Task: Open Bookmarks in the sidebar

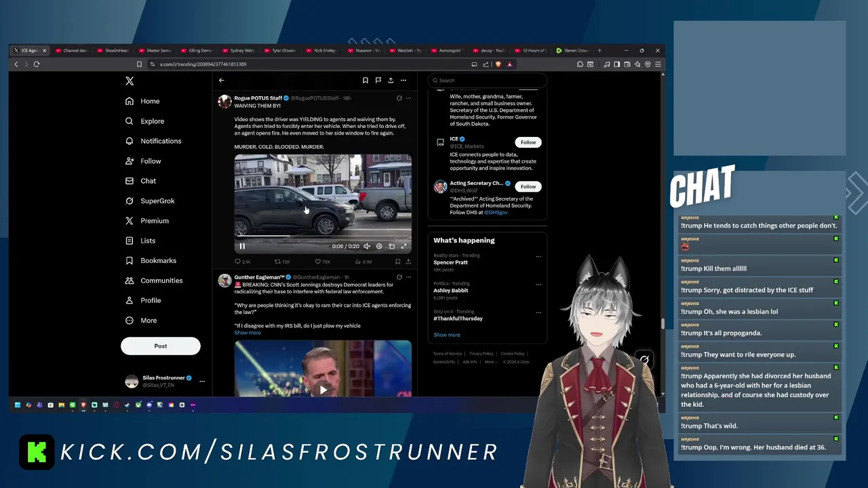Action: [151, 260]
